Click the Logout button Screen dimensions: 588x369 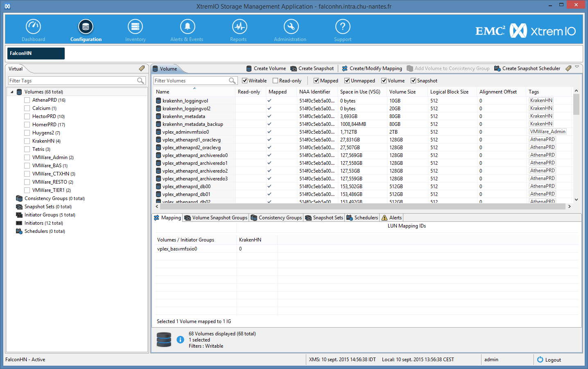[x=549, y=360]
